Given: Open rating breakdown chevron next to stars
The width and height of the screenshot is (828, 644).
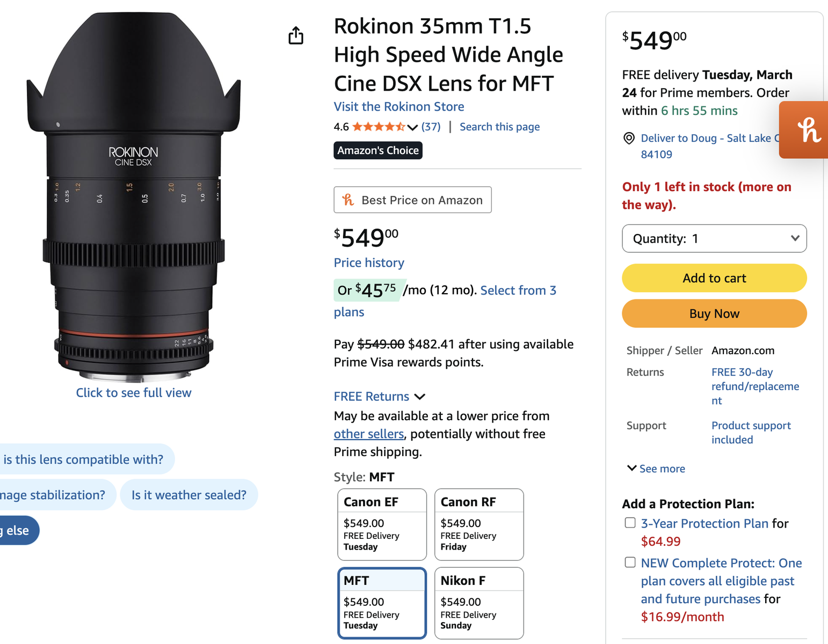Looking at the screenshot, I should coord(412,127).
